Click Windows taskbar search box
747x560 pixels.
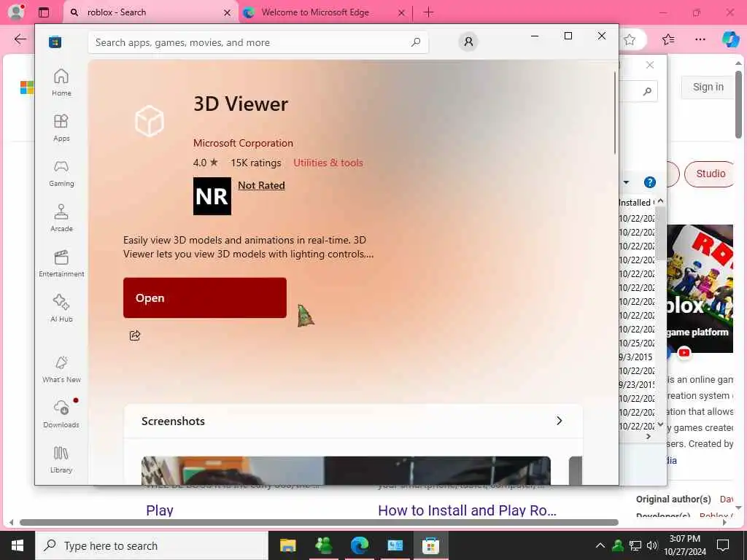(152, 545)
